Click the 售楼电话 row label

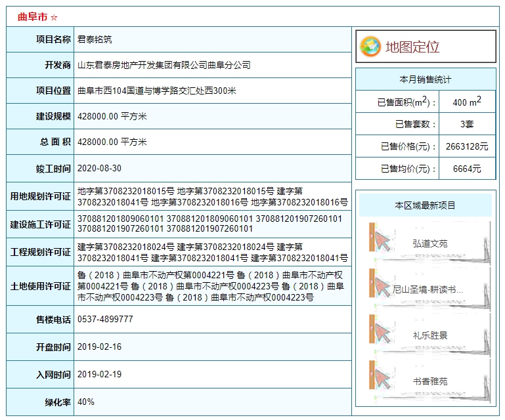[x=53, y=320]
